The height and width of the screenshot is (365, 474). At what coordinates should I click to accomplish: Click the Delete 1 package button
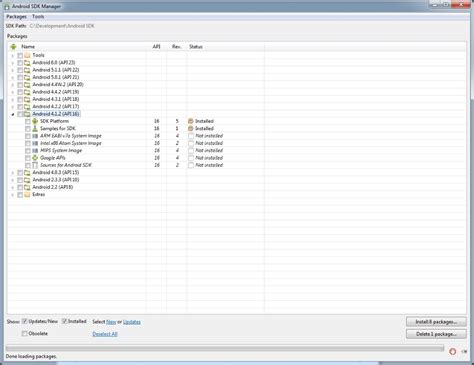pos(436,334)
